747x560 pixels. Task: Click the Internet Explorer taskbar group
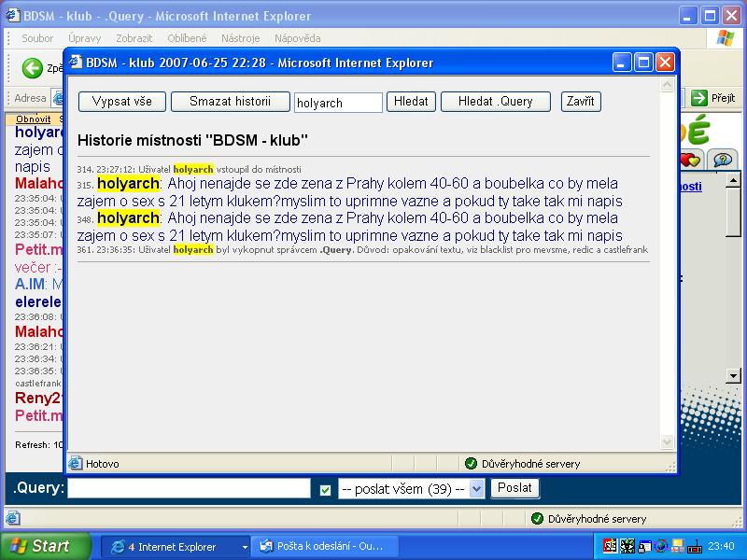tap(176, 547)
